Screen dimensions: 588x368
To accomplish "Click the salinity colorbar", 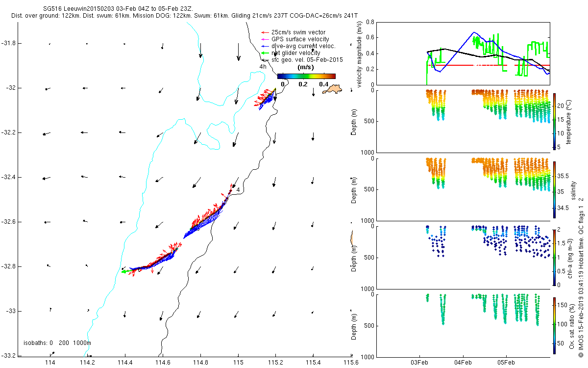I will (554, 189).
